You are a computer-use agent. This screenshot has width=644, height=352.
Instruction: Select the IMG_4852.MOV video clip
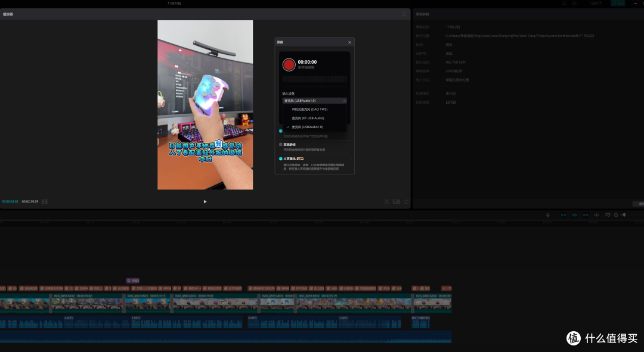click(147, 303)
